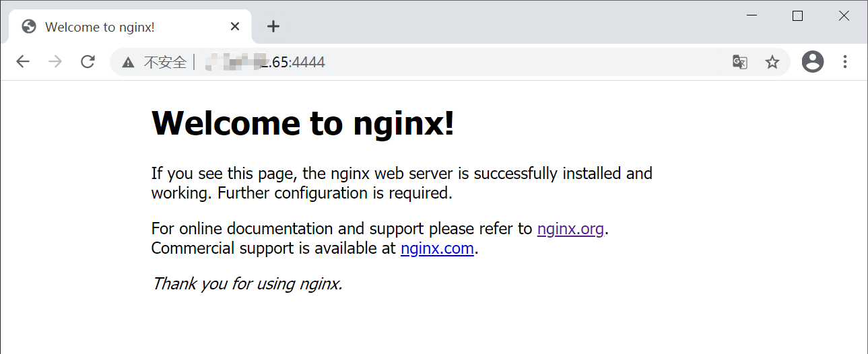Click the forward navigation arrow

coord(55,62)
